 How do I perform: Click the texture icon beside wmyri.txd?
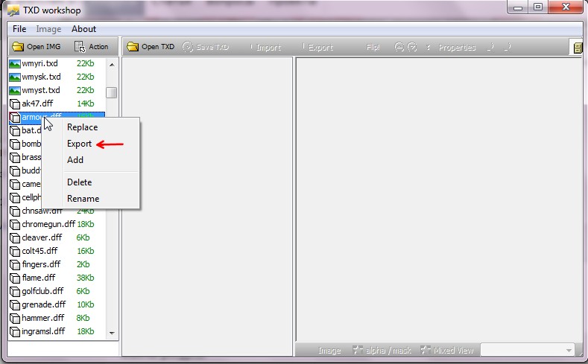pyautogui.click(x=15, y=64)
